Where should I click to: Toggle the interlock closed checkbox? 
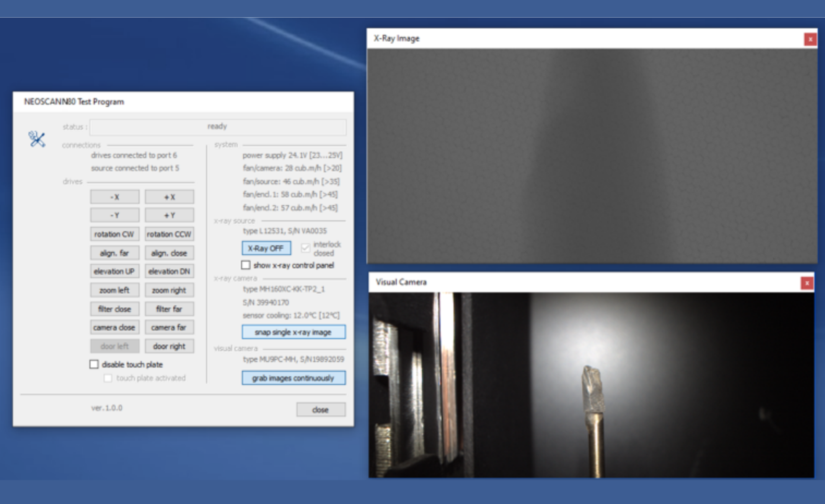(x=305, y=248)
